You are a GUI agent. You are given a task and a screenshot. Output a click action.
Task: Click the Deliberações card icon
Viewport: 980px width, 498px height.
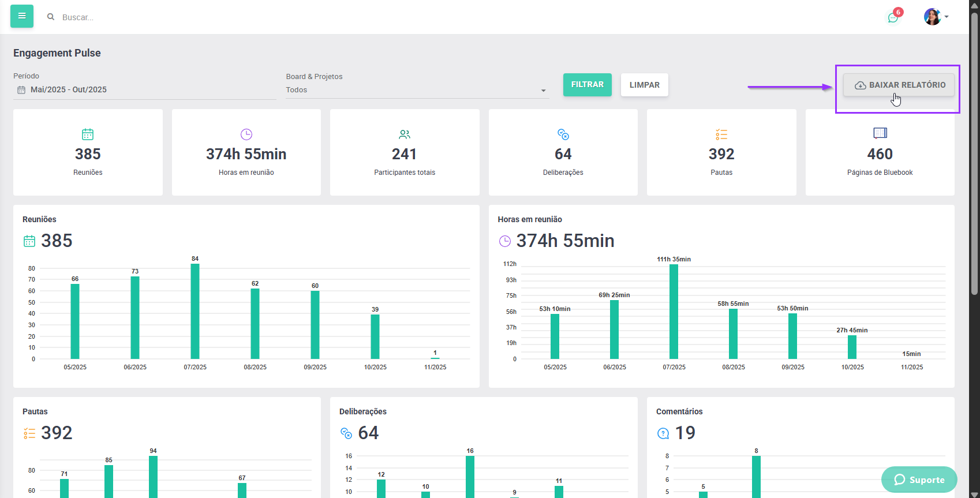(x=563, y=134)
